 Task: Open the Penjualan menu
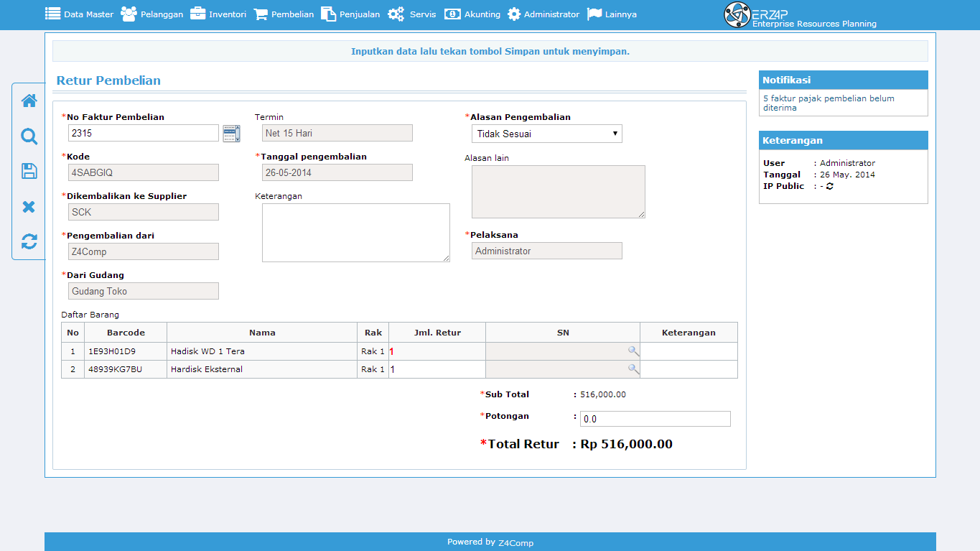point(350,14)
